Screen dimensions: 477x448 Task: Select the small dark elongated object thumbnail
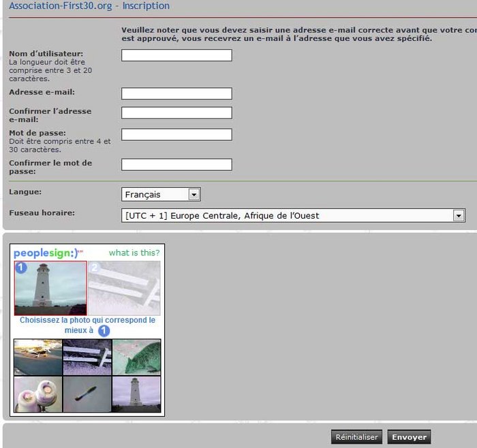(87, 394)
